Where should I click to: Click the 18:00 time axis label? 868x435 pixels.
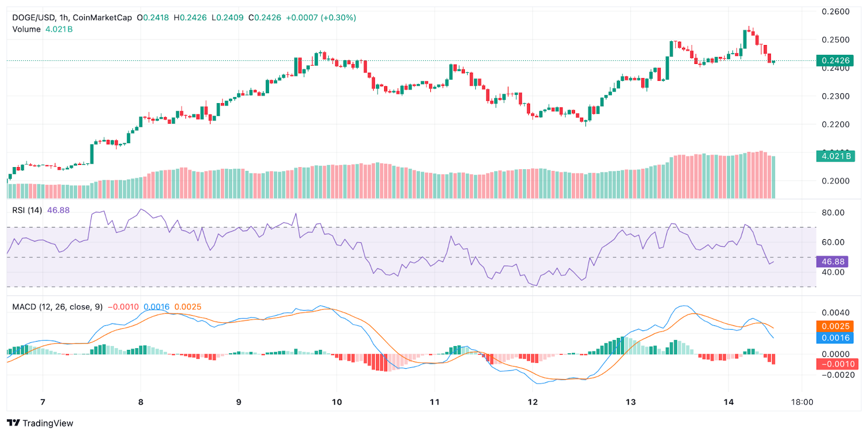[x=802, y=402]
